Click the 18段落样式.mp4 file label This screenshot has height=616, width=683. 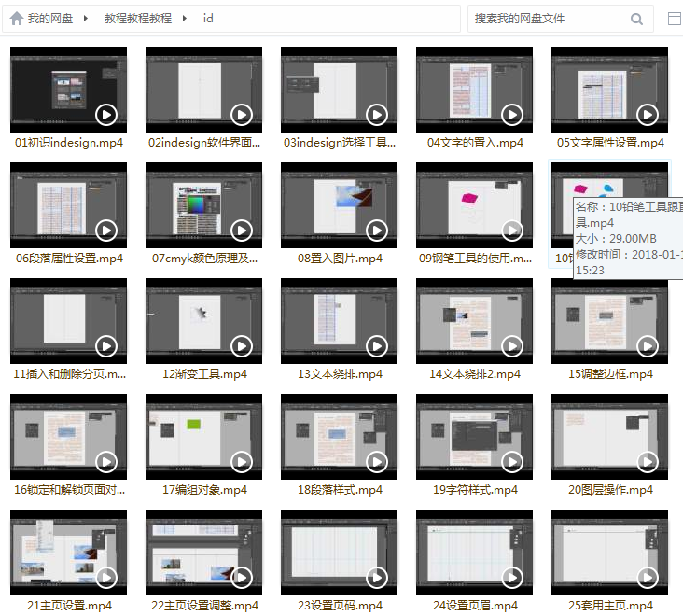pyautogui.click(x=340, y=490)
